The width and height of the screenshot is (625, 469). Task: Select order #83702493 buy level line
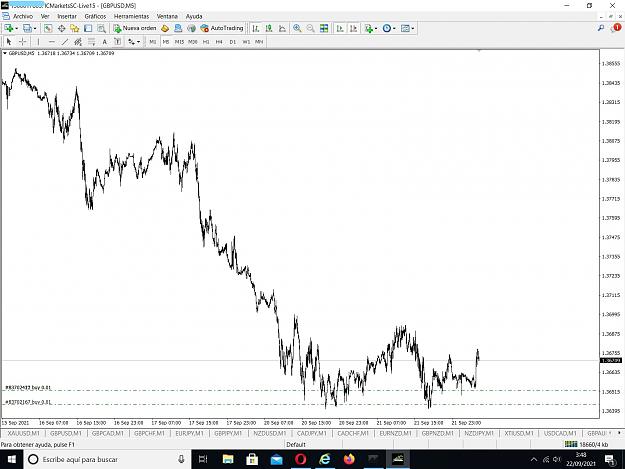click(301, 391)
